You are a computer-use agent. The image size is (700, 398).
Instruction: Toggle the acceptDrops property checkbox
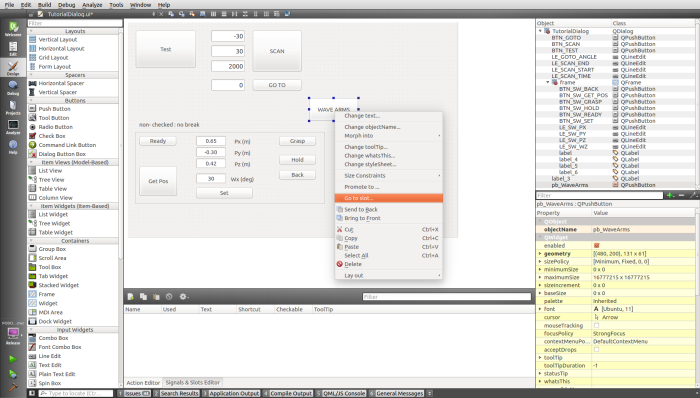596,349
